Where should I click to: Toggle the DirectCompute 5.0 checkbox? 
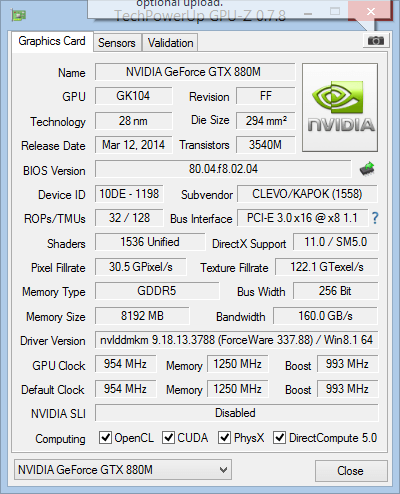tap(279, 437)
